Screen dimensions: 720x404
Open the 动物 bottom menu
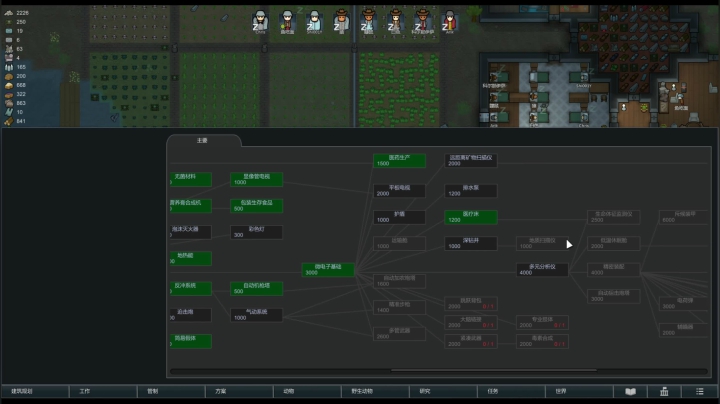pos(307,391)
